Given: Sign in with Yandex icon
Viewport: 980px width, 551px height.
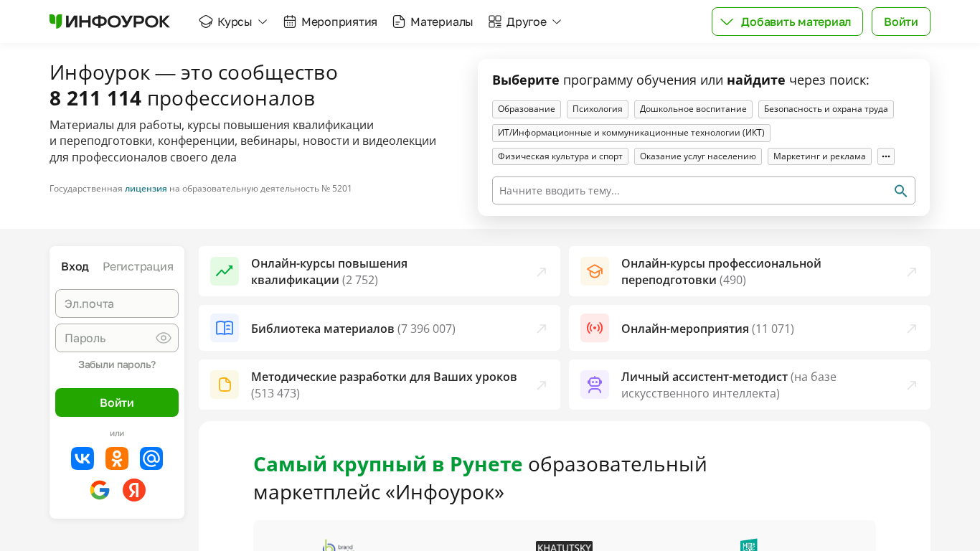Looking at the screenshot, I should click(134, 490).
